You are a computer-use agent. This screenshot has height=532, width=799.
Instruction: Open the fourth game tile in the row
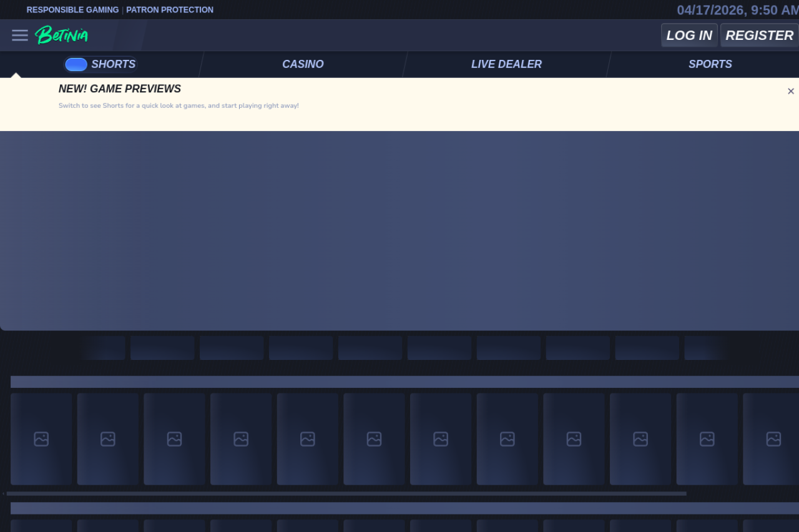(x=241, y=439)
